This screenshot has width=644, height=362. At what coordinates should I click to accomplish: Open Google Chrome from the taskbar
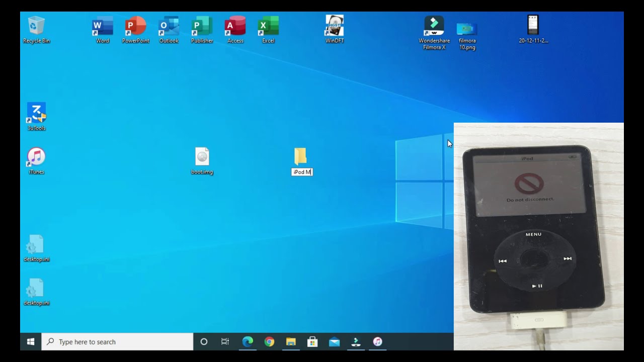(269, 342)
